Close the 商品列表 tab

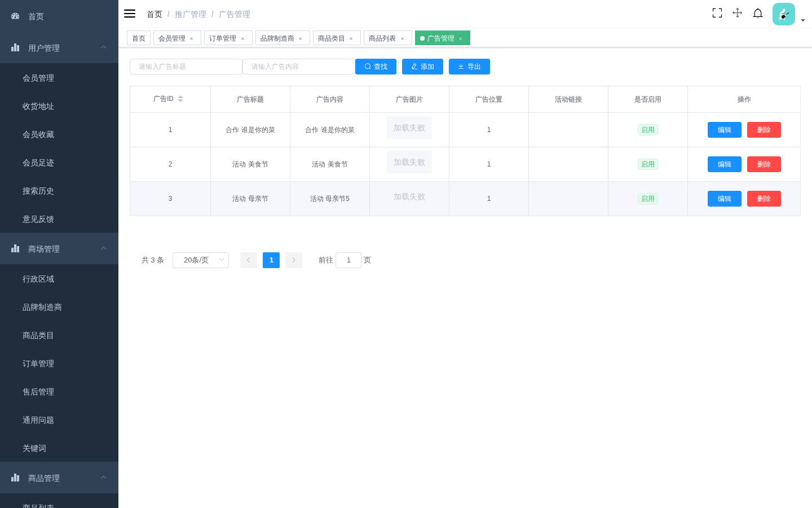pyautogui.click(x=403, y=39)
